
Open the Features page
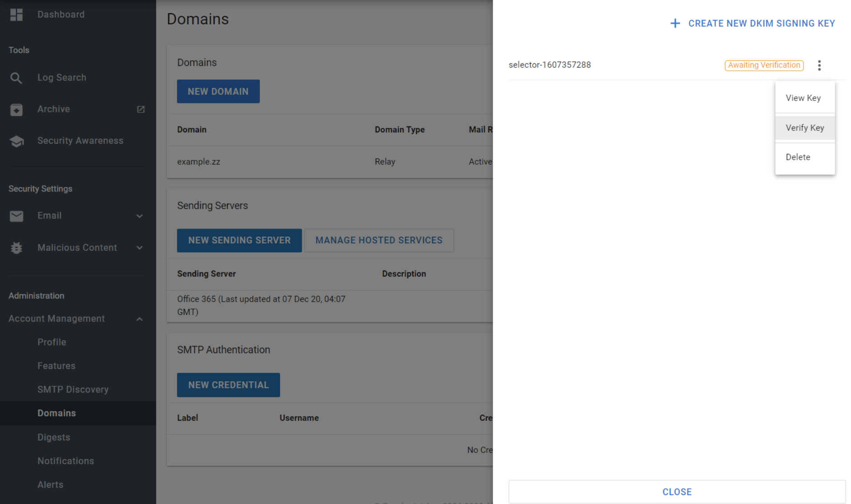point(56,366)
